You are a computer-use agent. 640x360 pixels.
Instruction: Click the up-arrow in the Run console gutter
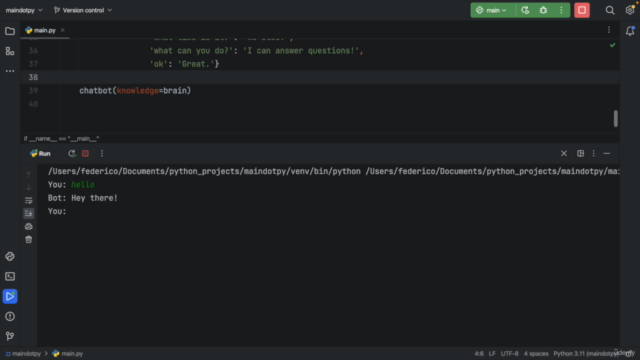point(29,174)
